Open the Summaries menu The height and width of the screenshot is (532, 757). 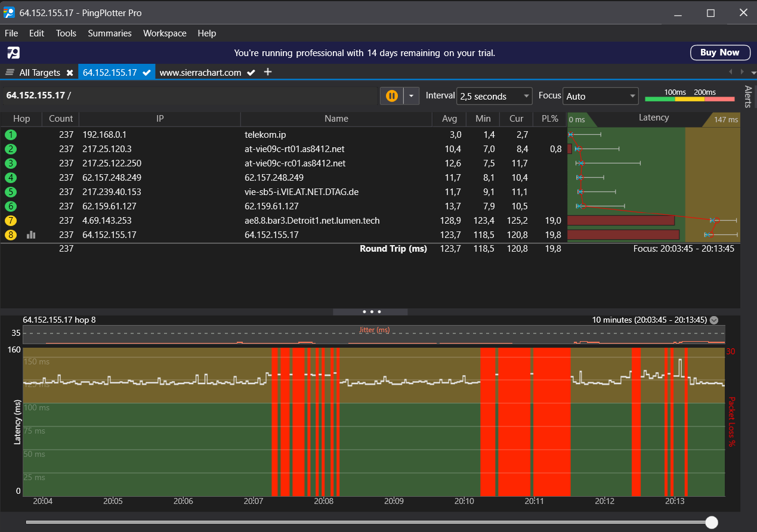(x=110, y=33)
